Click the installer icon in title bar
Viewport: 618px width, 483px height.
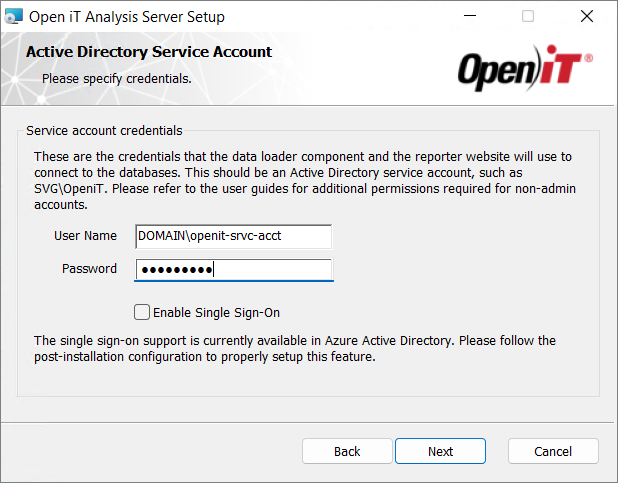click(x=14, y=17)
